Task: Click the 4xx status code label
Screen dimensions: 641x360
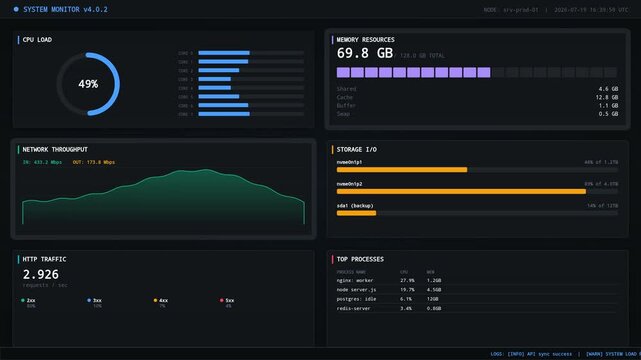Action: 164,300
